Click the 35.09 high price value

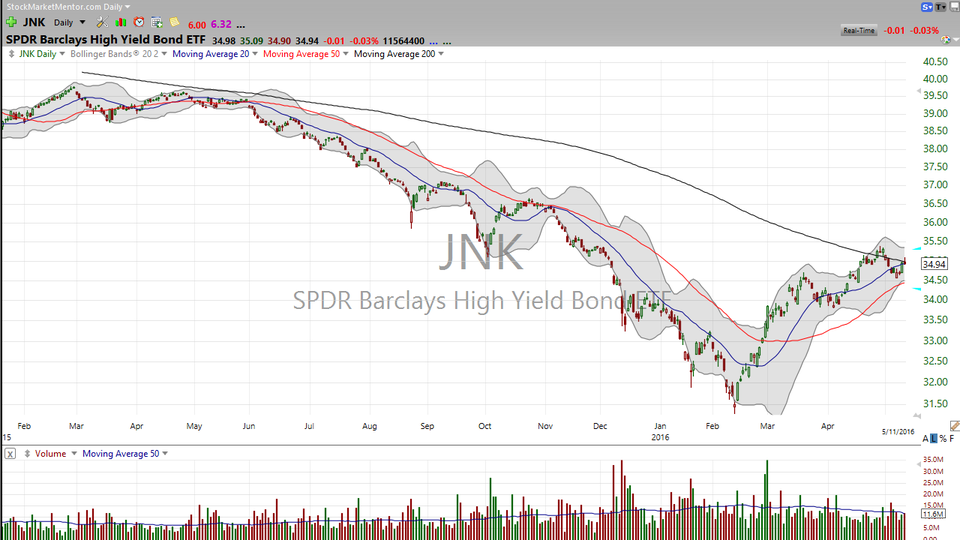[252, 41]
